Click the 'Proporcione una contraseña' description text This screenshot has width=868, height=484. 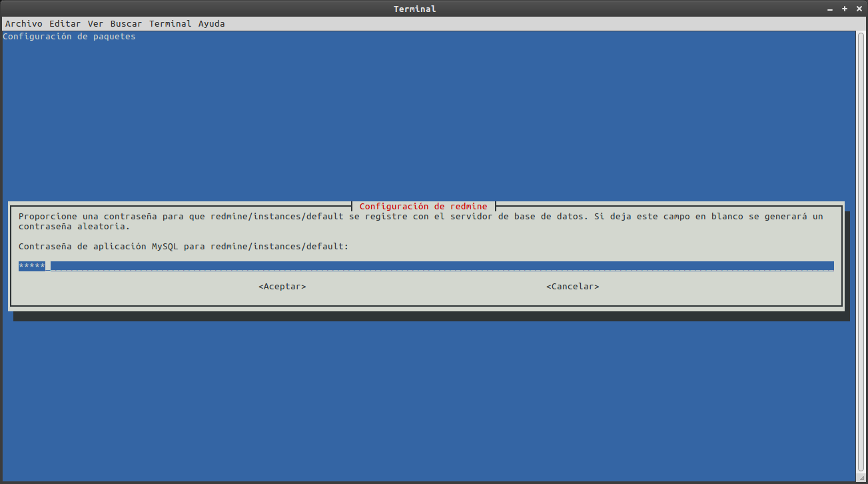tap(421, 221)
